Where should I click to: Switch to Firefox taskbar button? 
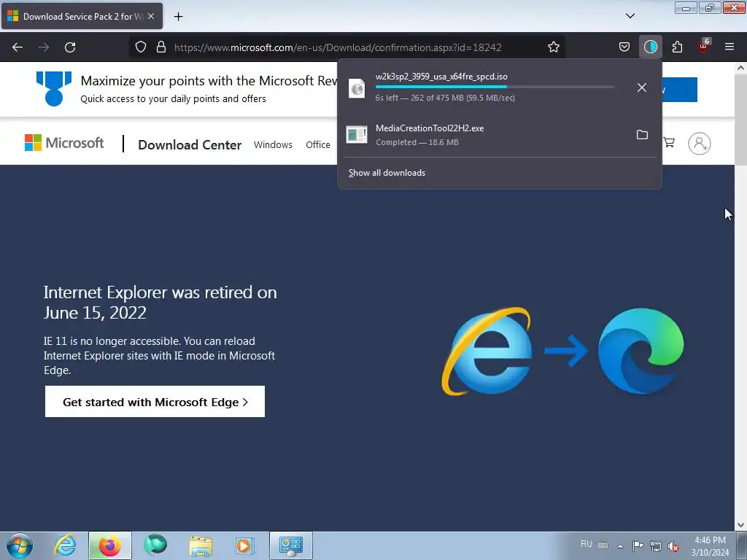click(x=109, y=545)
